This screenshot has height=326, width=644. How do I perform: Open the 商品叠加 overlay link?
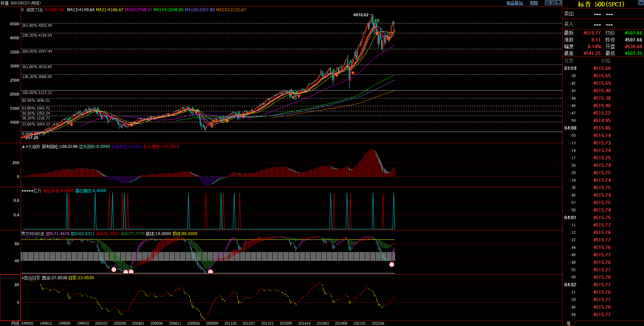[x=514, y=3]
